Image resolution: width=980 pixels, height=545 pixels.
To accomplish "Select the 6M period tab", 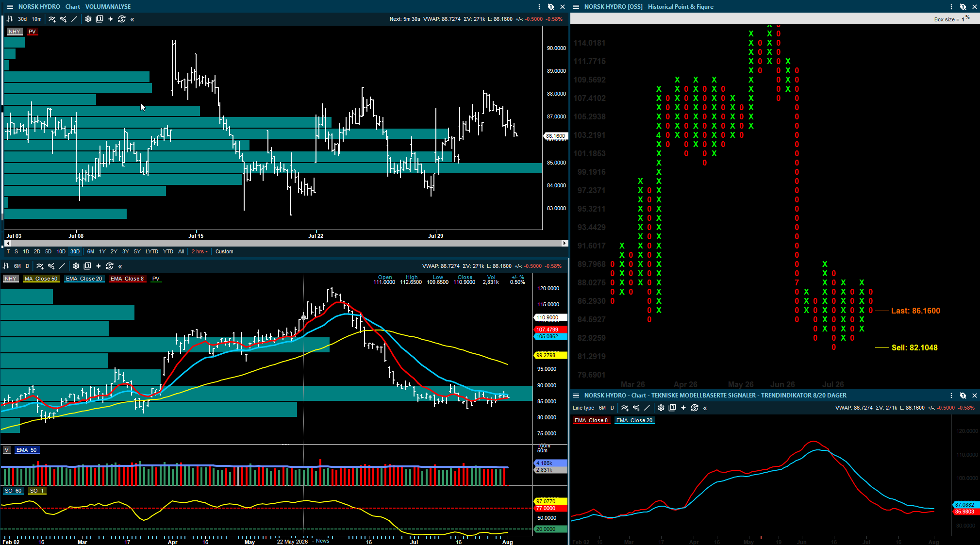I will click(91, 251).
